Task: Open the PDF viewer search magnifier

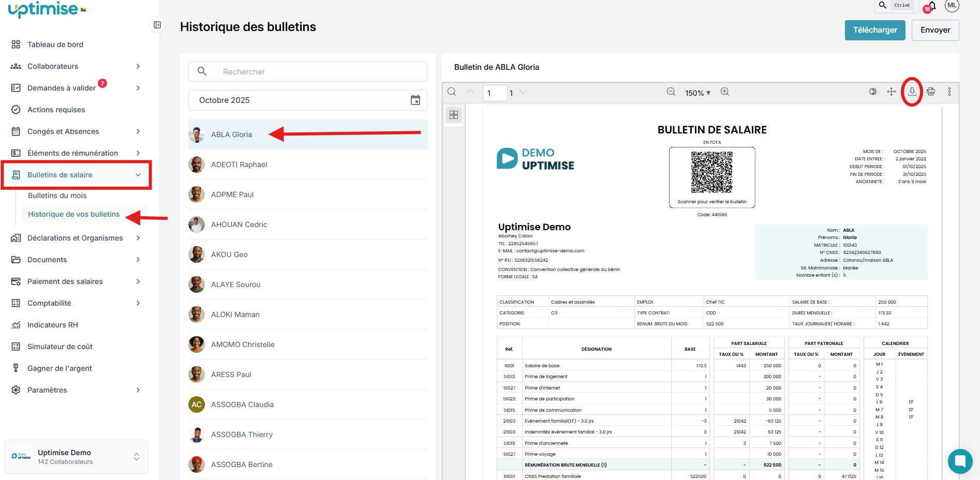Action: coord(452,92)
